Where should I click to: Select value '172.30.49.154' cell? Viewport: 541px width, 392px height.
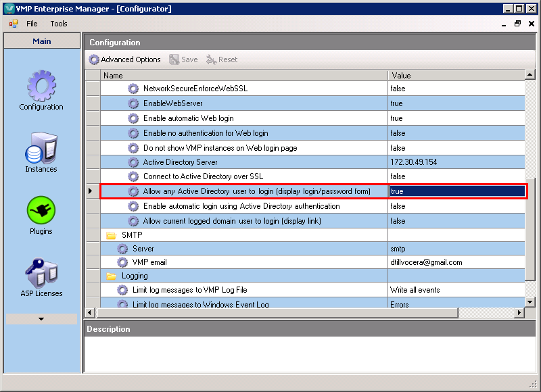pos(456,162)
